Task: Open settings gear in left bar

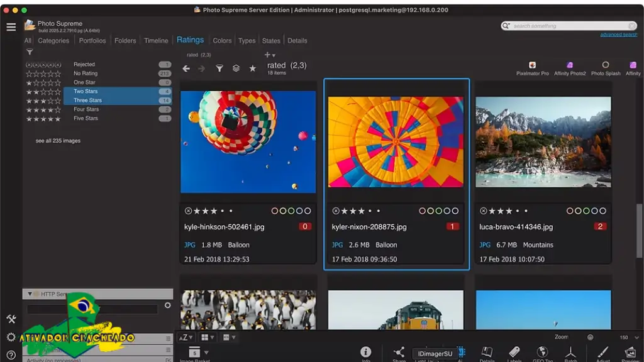Action: 11,337
